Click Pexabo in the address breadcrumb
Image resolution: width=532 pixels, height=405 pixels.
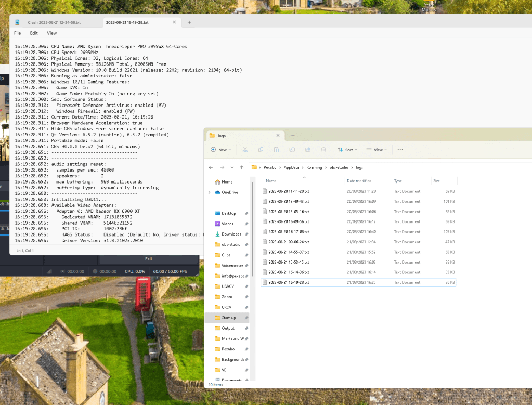click(270, 167)
